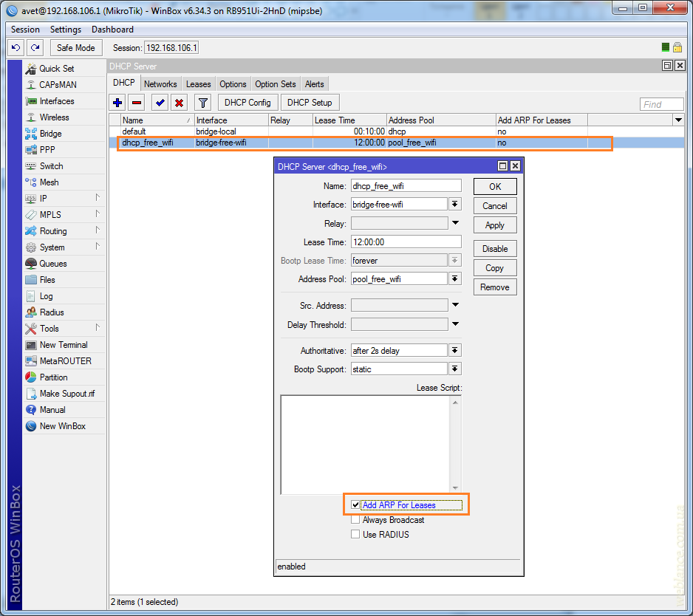Click the Apply button
693x616 pixels.
[494, 225]
